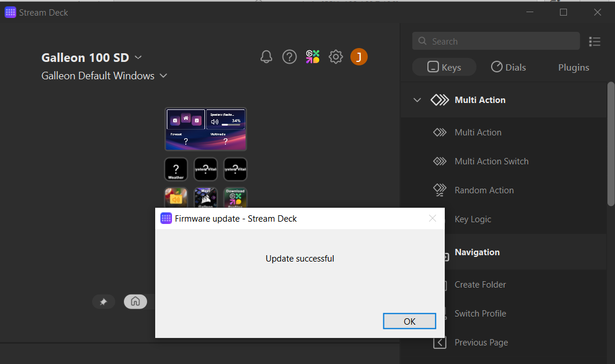The image size is (615, 364).
Task: Click the orange J account avatar
Action: (359, 57)
